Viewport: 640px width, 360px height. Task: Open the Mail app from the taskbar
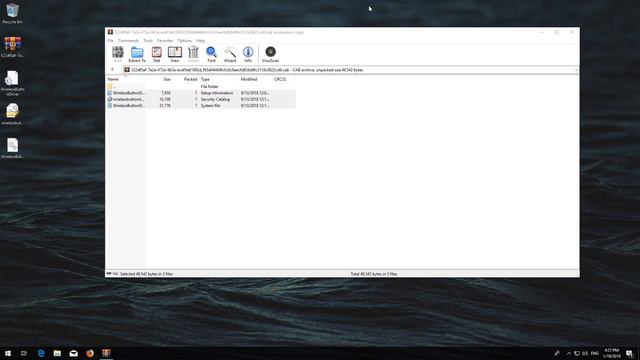pos(73,353)
